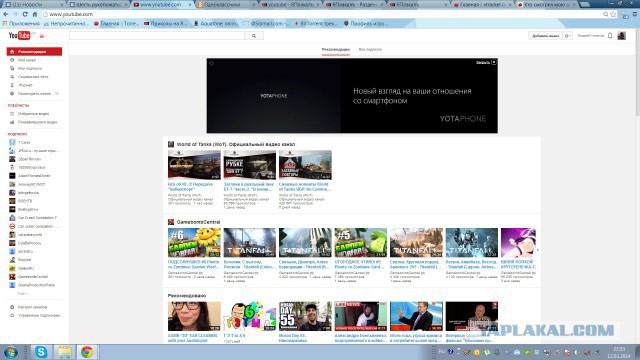
Task: Click the GamebombCentral icon in the sidebar
Action: point(12,277)
